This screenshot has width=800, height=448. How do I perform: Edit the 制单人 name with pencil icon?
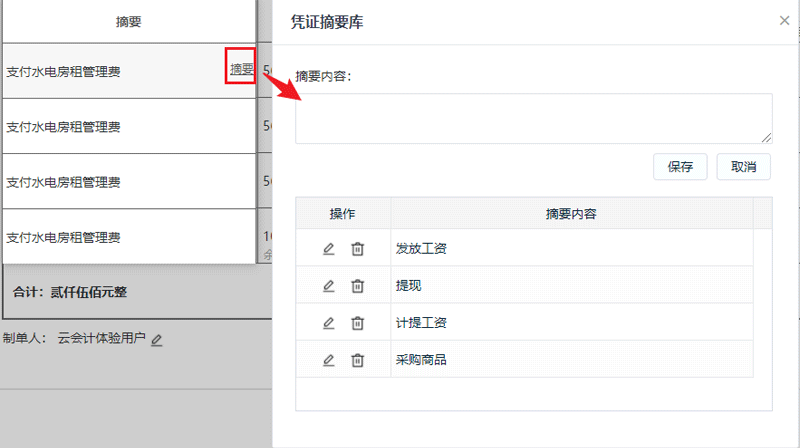pyautogui.click(x=157, y=339)
